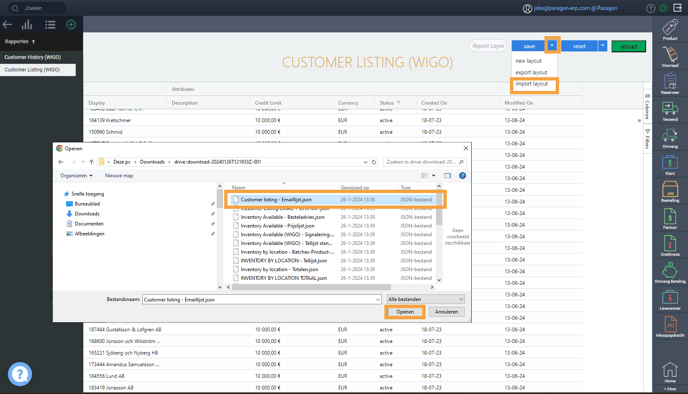
Task: Click Nieuwe map in file dialog
Action: [x=119, y=176]
